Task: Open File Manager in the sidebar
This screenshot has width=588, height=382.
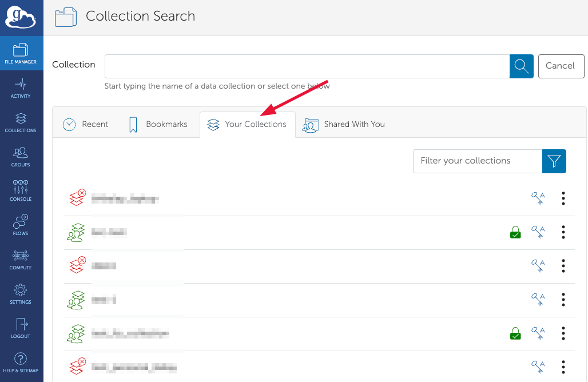Action: point(21,53)
